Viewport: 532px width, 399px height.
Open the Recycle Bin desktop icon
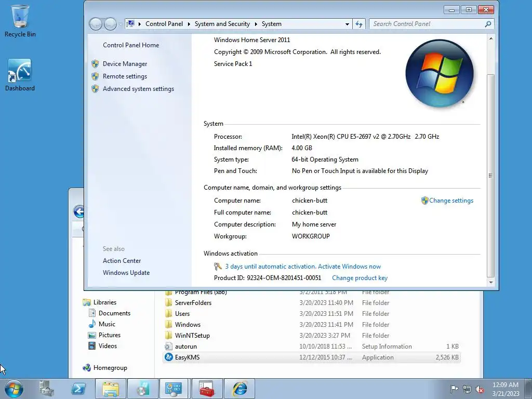20,21
